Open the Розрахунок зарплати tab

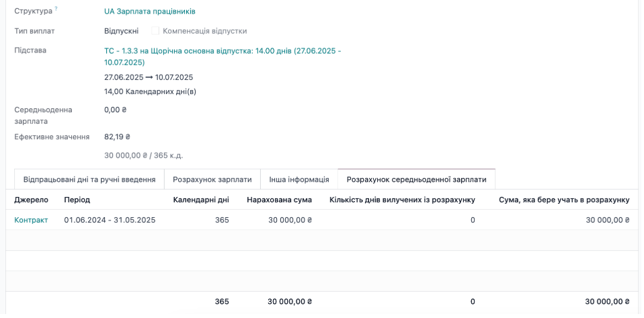pyautogui.click(x=212, y=180)
